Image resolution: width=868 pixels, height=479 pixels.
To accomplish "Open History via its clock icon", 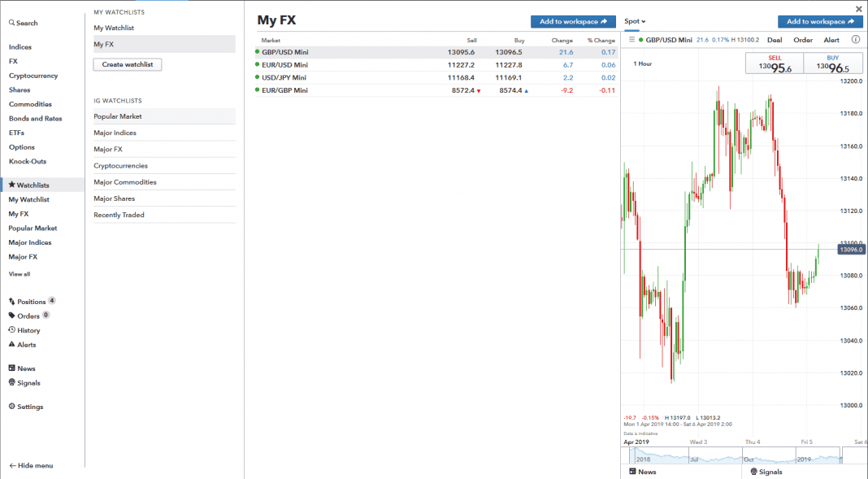I will click(11, 330).
